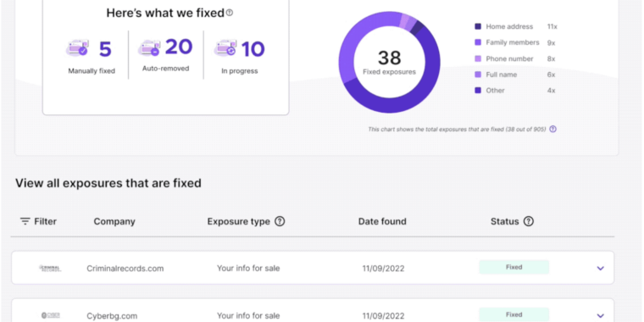Click the Filter label
The image size is (644, 322).
45,221
